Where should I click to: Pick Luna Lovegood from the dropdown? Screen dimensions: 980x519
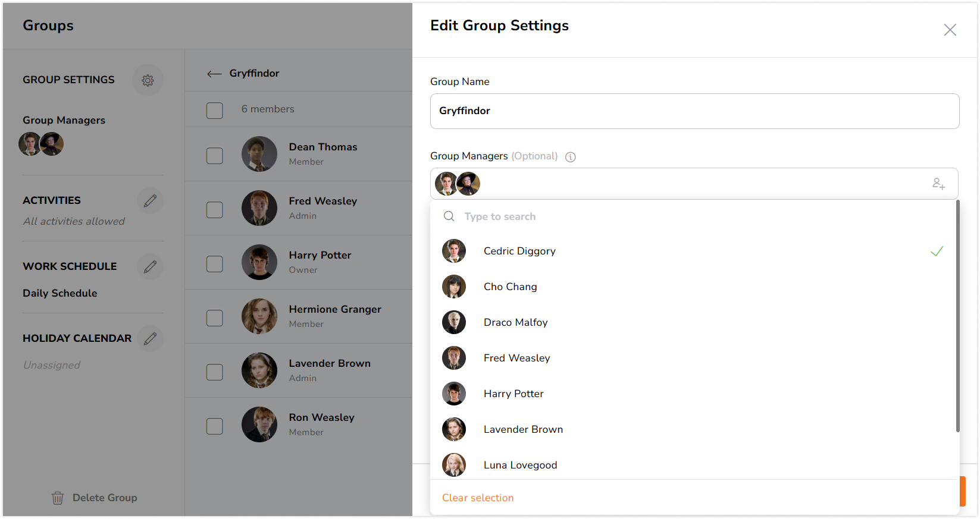click(x=693, y=465)
